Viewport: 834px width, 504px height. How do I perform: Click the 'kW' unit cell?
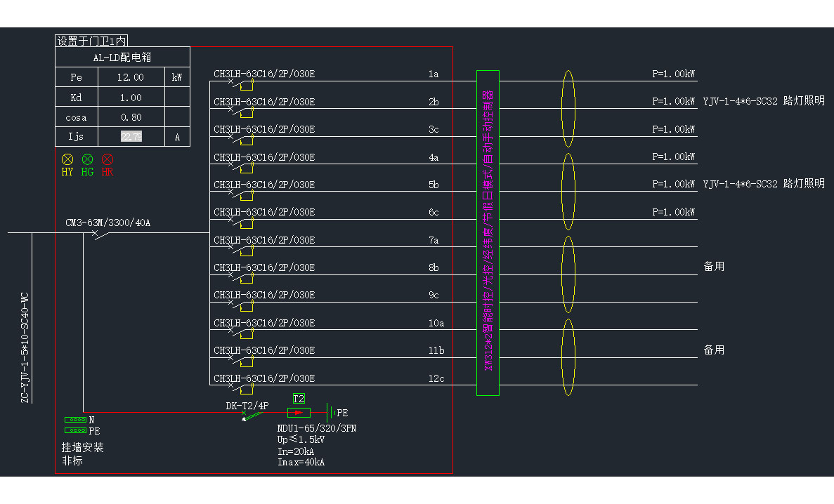177,78
